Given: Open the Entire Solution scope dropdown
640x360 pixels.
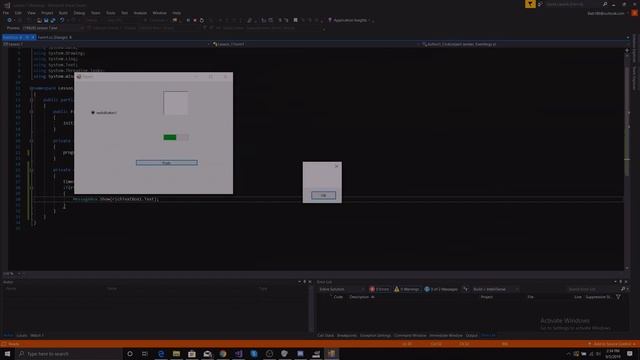Looking at the screenshot, I should pos(341,289).
